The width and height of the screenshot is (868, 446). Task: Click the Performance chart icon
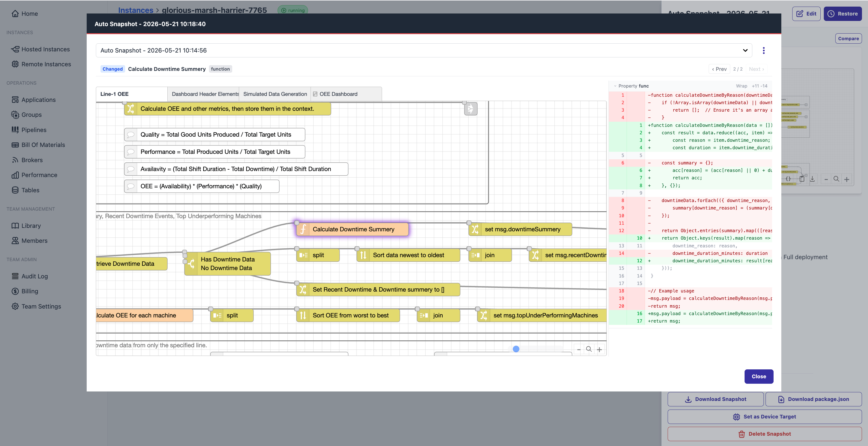pos(15,175)
